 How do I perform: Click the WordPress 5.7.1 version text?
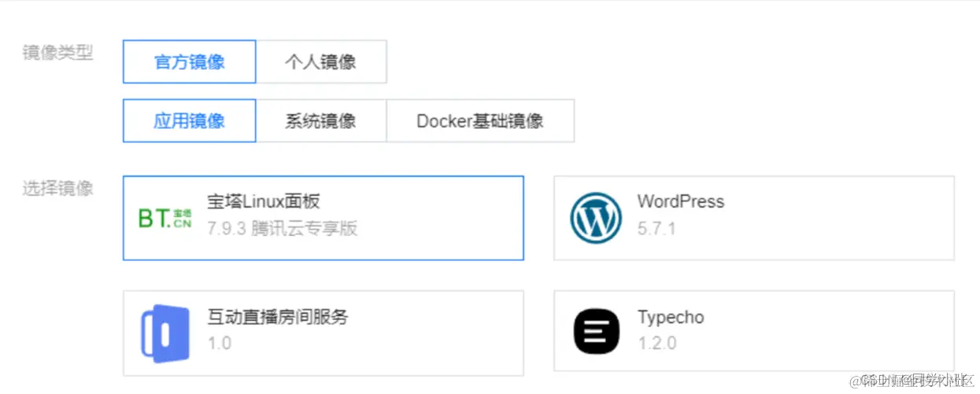click(656, 229)
